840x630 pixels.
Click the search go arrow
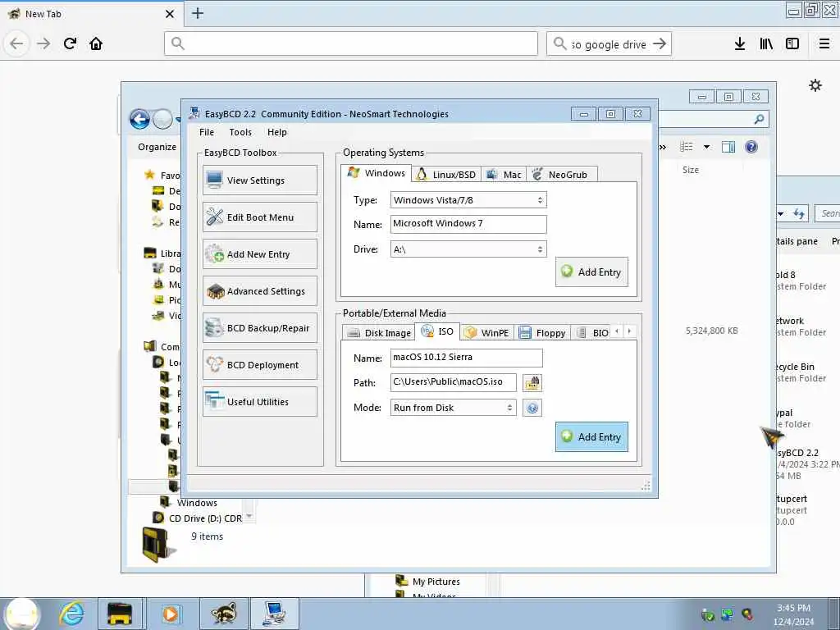click(660, 43)
